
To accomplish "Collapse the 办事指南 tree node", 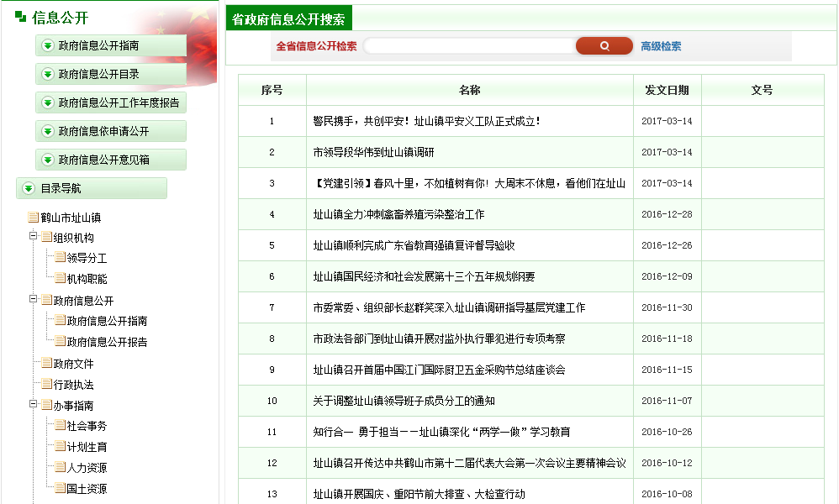I will coord(34,404).
